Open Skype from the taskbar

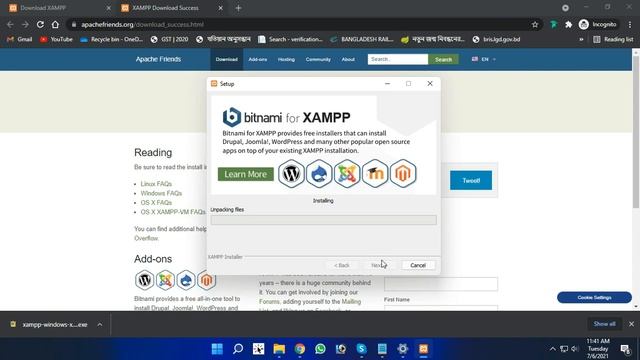(x=362, y=349)
